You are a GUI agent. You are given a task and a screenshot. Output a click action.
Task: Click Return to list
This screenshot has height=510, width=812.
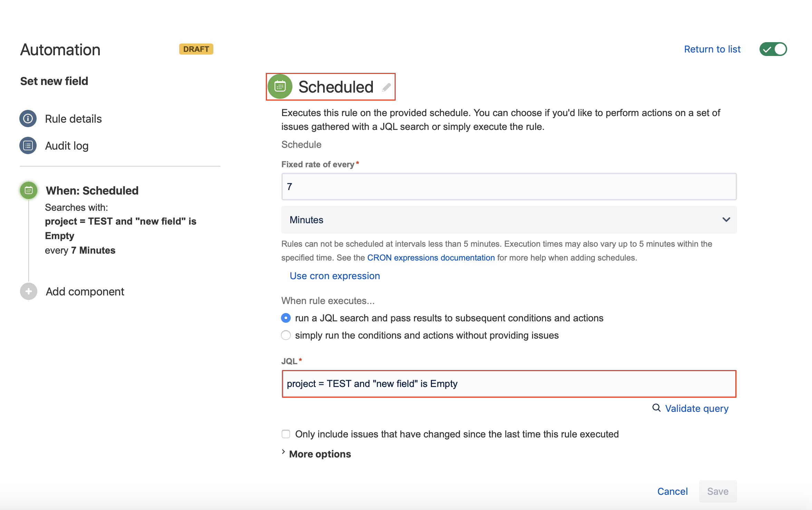(x=712, y=49)
